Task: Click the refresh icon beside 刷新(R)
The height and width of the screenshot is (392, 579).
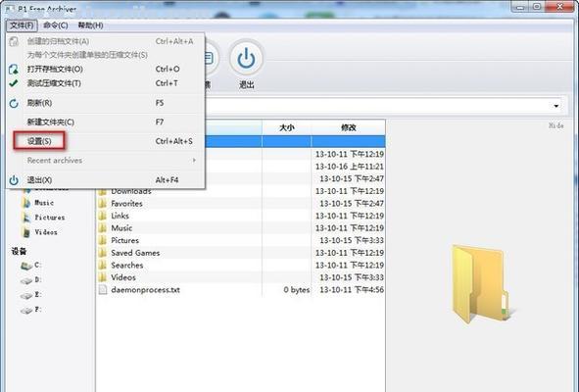Action: pos(14,104)
